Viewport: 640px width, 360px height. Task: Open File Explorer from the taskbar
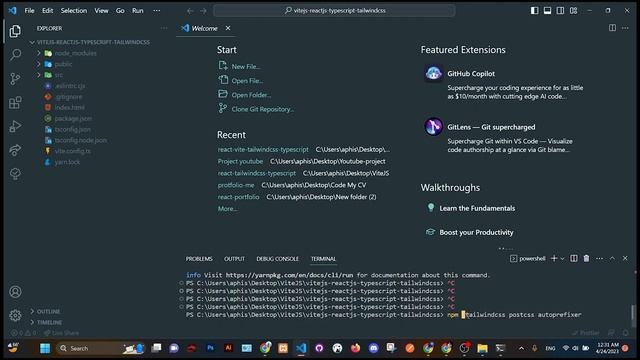click(482, 348)
